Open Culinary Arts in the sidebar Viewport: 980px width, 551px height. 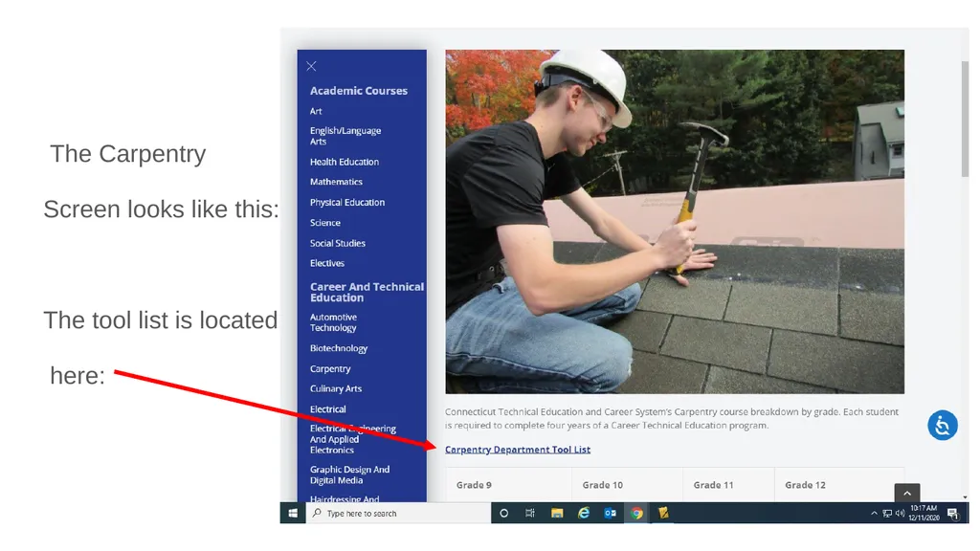[336, 388]
